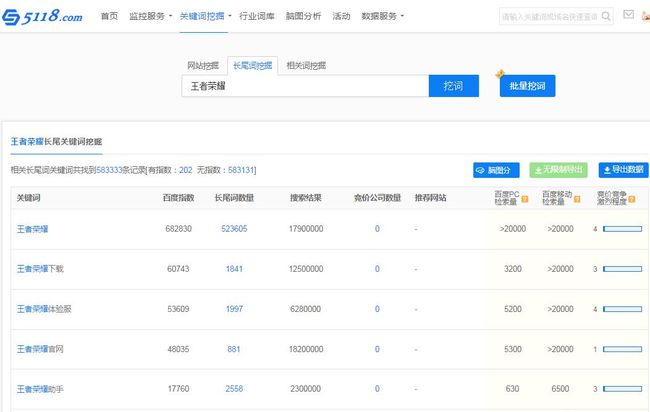
Task: Click competition bar in 王者荣耀官网 row
Action: click(x=622, y=349)
